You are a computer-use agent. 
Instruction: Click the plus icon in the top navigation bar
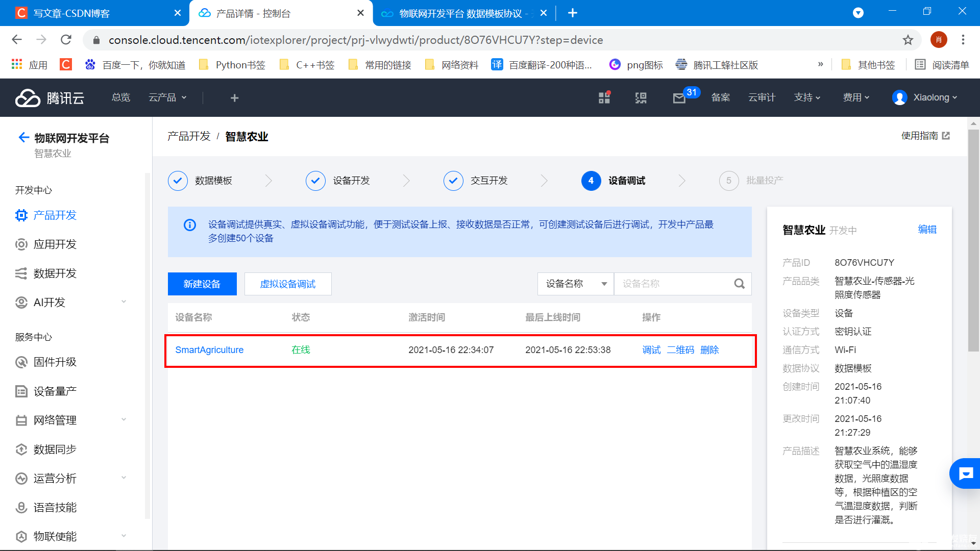(234, 97)
